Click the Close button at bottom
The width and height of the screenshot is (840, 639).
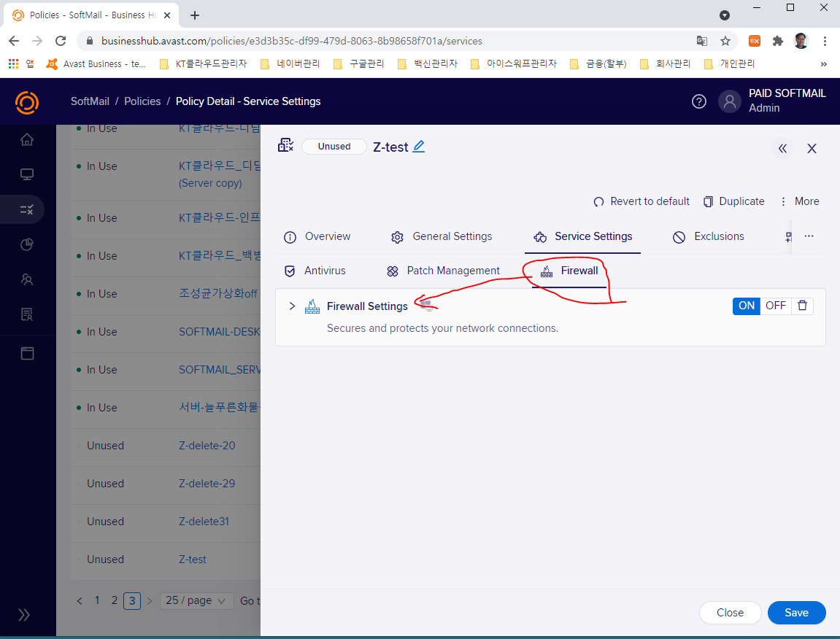730,613
